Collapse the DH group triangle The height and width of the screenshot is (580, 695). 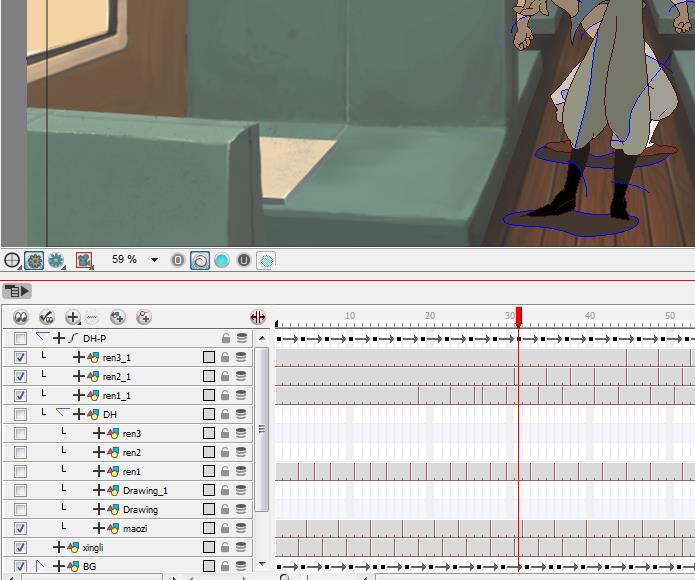pyautogui.click(x=62, y=413)
